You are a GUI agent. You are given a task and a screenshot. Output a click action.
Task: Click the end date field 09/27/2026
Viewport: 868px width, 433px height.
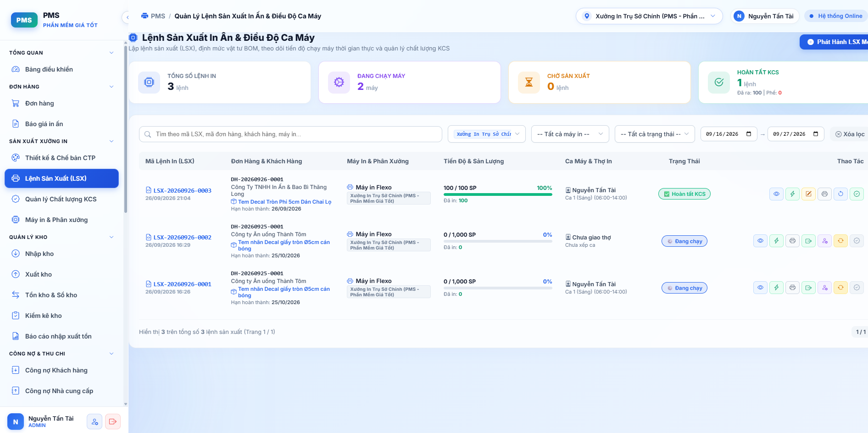pyautogui.click(x=796, y=134)
